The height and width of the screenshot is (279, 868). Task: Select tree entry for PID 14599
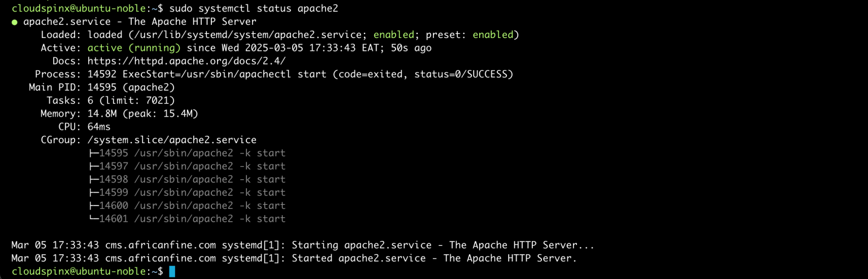[186, 192]
